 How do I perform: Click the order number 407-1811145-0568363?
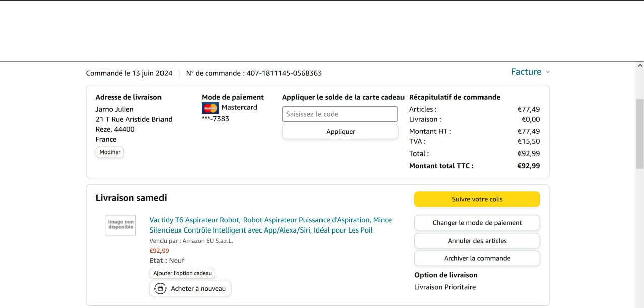pyautogui.click(x=284, y=73)
